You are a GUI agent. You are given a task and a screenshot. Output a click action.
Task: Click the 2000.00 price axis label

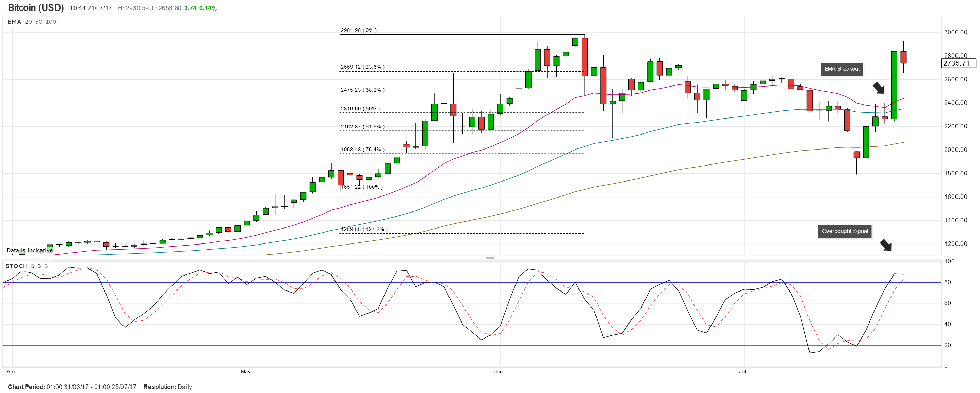point(955,150)
